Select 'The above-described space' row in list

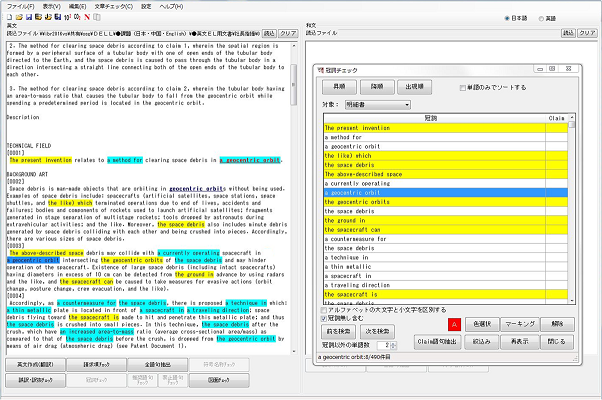pyautogui.click(x=446, y=174)
